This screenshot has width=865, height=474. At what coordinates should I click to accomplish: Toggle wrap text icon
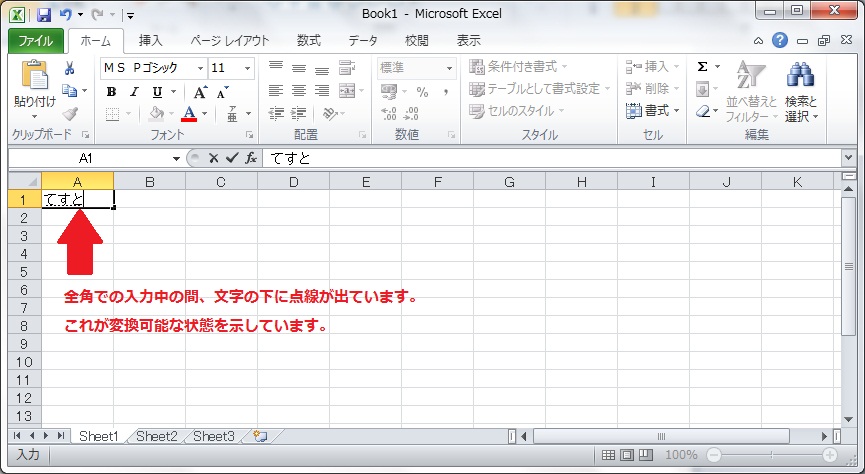[347, 68]
